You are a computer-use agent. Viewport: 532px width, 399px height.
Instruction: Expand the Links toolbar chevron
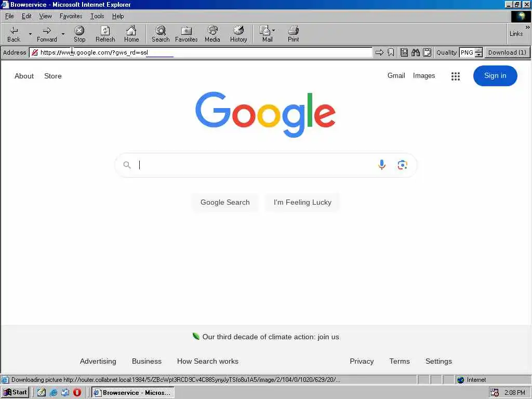pyautogui.click(x=527, y=27)
